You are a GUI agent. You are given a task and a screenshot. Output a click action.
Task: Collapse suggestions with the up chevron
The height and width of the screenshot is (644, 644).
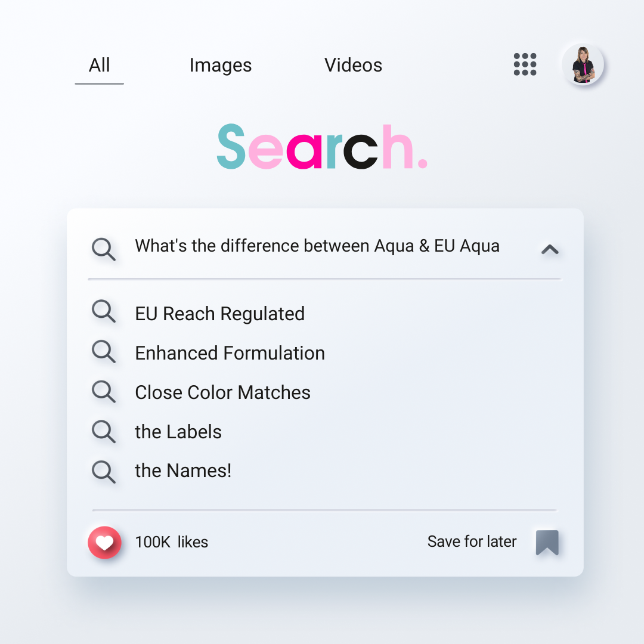click(x=549, y=250)
